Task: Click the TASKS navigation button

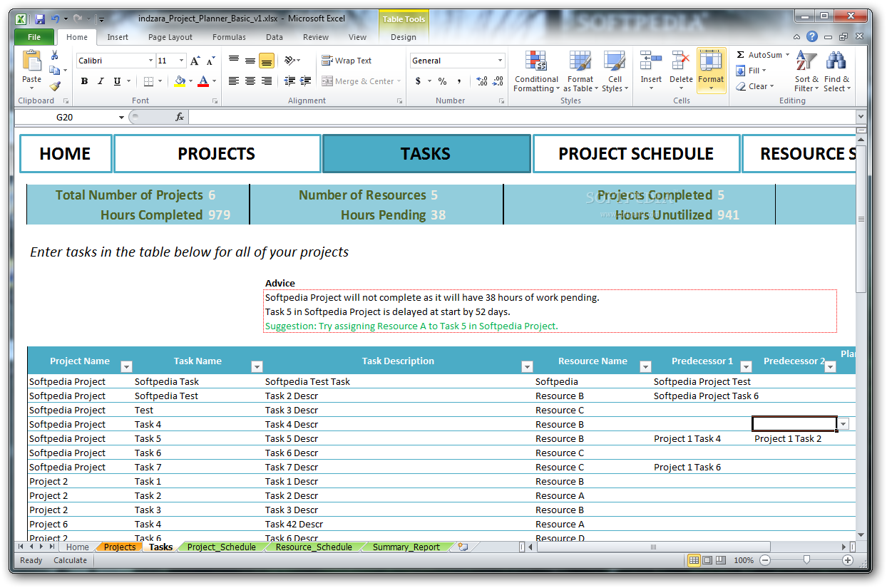Action: tap(426, 154)
